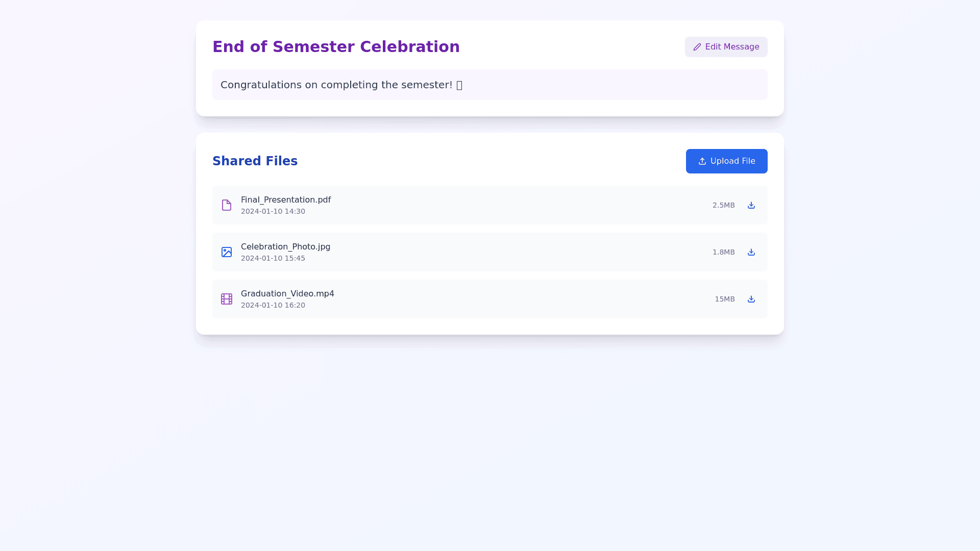This screenshot has height=551, width=980.
Task: Download Final_Presentation.pdf file
Action: [x=751, y=205]
